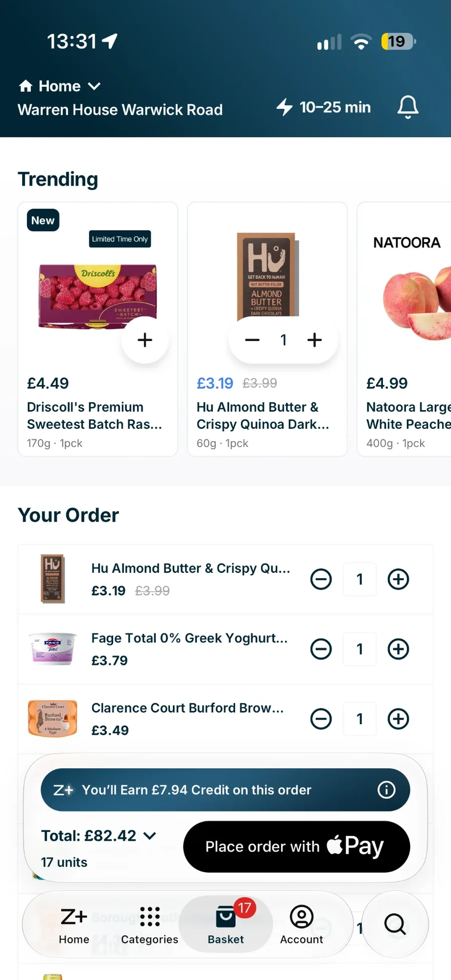Show Z+ credit info icon
451x980 pixels.
point(386,790)
